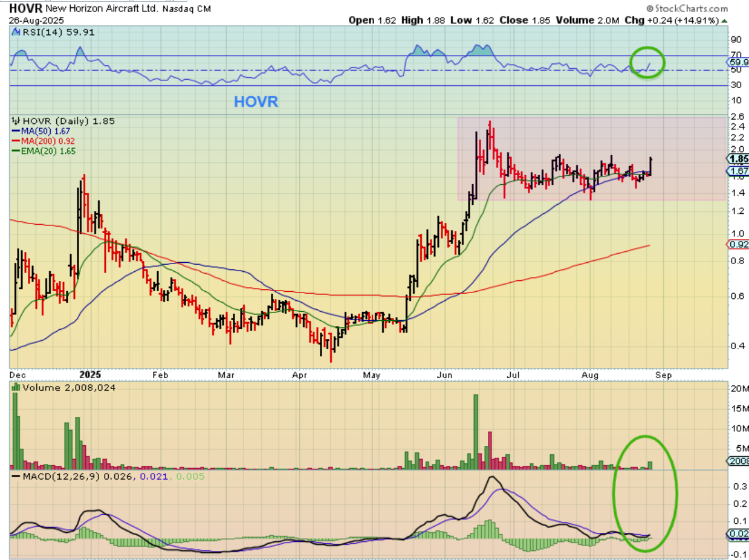The image size is (749, 560).
Task: Click the red 0.92 MA(200) tag on price axis
Action: point(739,245)
